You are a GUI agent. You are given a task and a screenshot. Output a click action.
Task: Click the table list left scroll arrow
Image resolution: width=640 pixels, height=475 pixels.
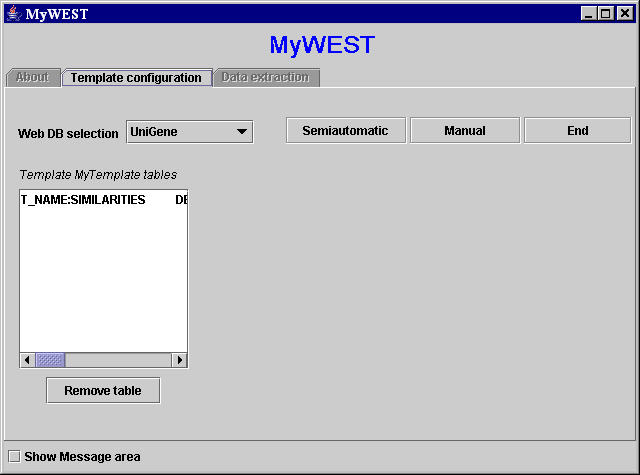click(27, 360)
